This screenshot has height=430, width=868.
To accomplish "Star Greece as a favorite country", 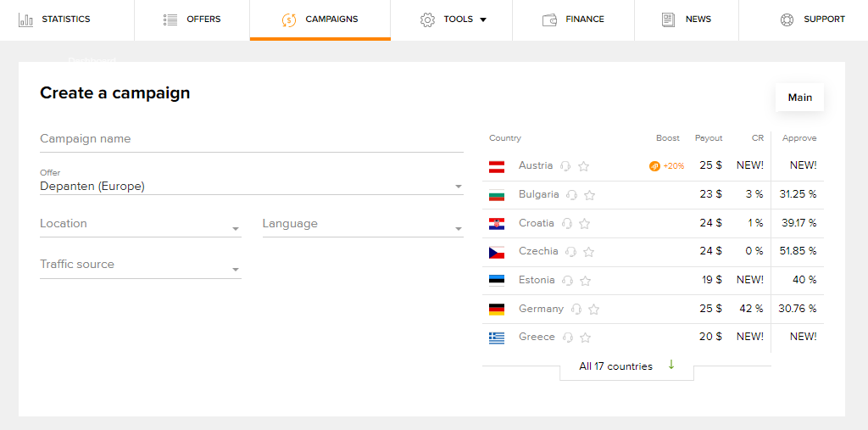I will [x=585, y=338].
